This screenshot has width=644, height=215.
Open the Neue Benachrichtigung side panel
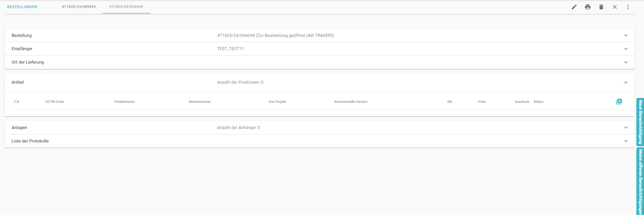[x=640, y=122]
